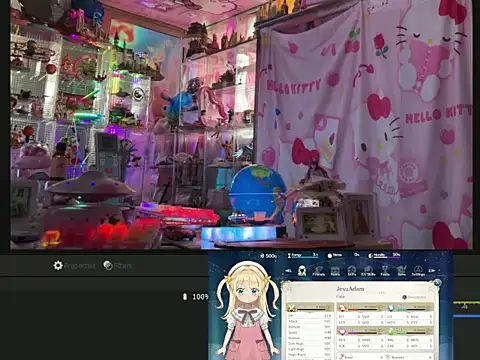
Task: Open the Filters button for the source
Action: [x=118, y=266]
